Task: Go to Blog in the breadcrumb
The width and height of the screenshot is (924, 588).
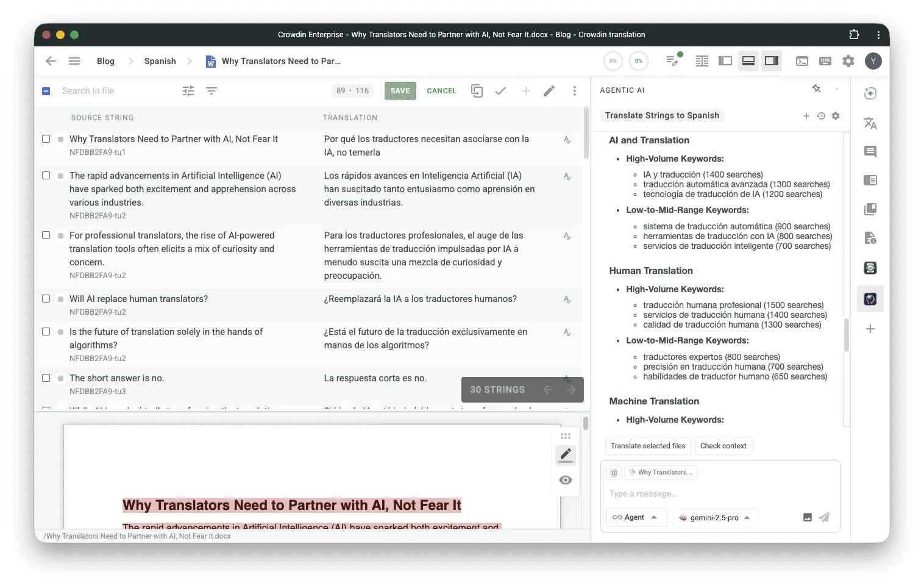Action: tap(105, 61)
